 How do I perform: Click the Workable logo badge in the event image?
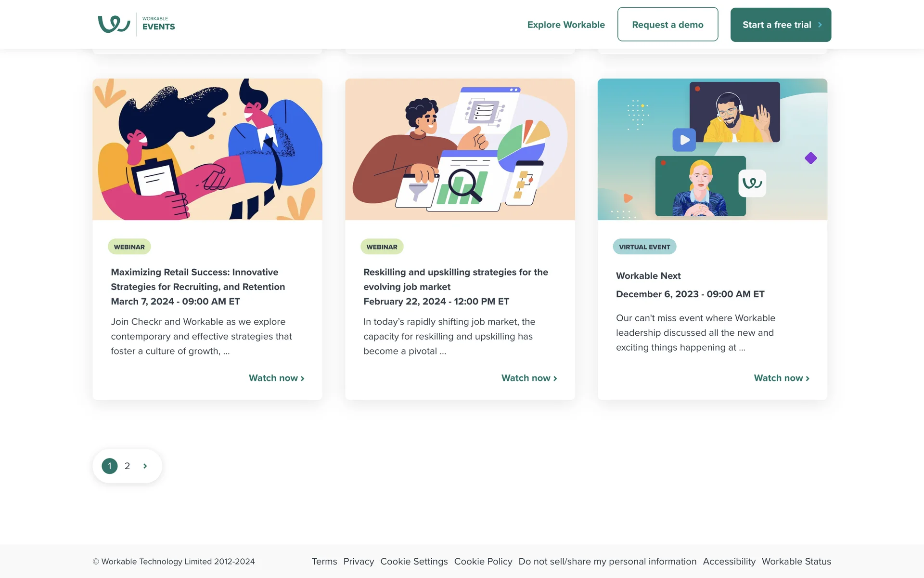(x=752, y=183)
